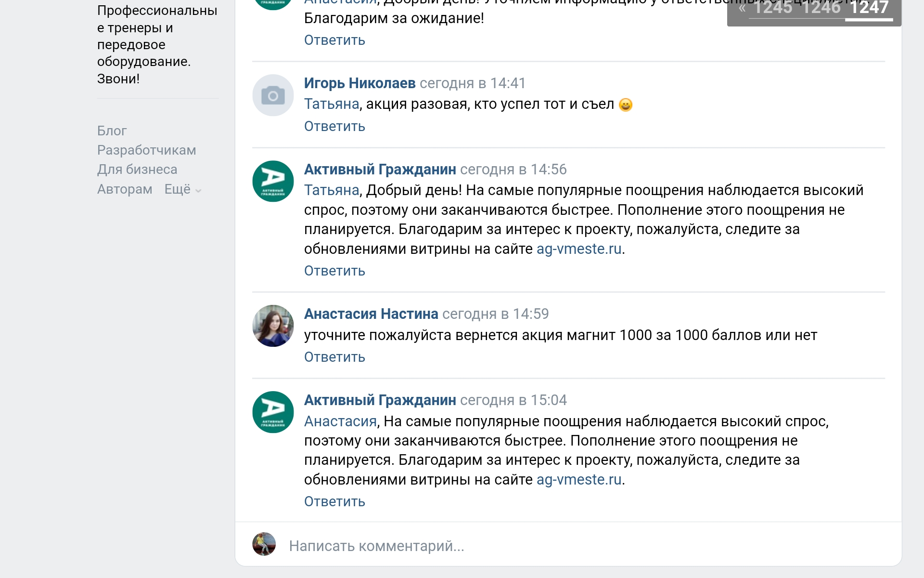This screenshot has height=578, width=924.
Task: Click timestamp сегодня в 14:56
Action: click(x=513, y=170)
